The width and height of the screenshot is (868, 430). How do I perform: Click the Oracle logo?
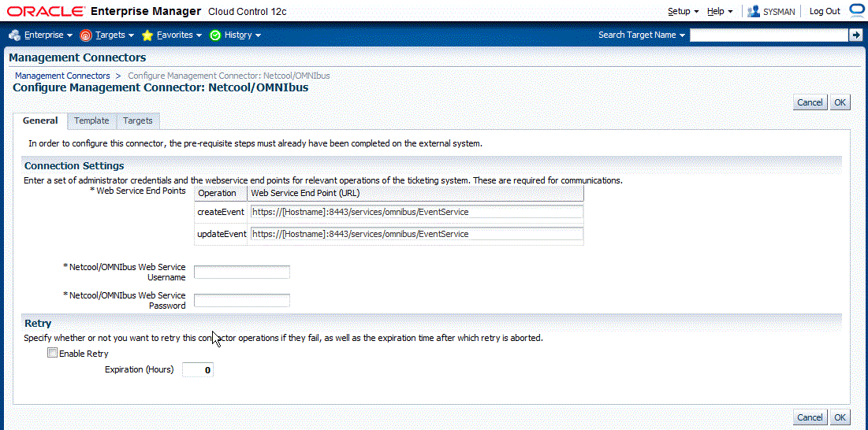(x=46, y=11)
